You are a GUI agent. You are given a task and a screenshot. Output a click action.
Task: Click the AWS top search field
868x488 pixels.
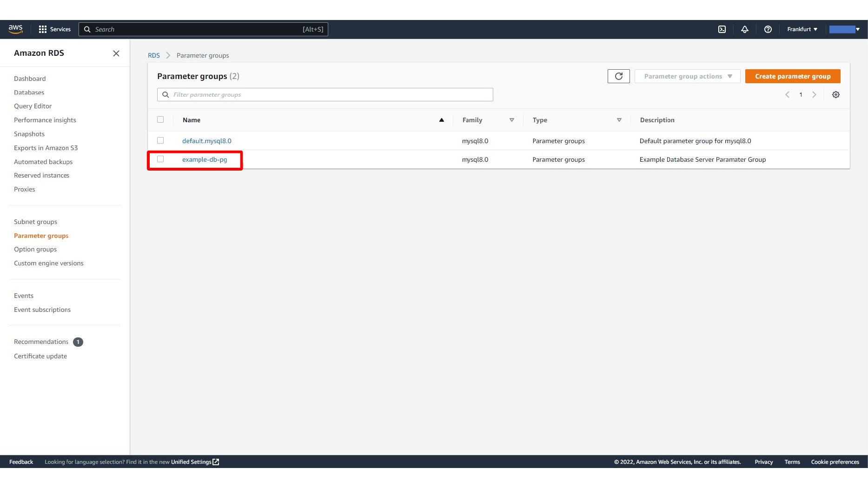click(x=203, y=29)
